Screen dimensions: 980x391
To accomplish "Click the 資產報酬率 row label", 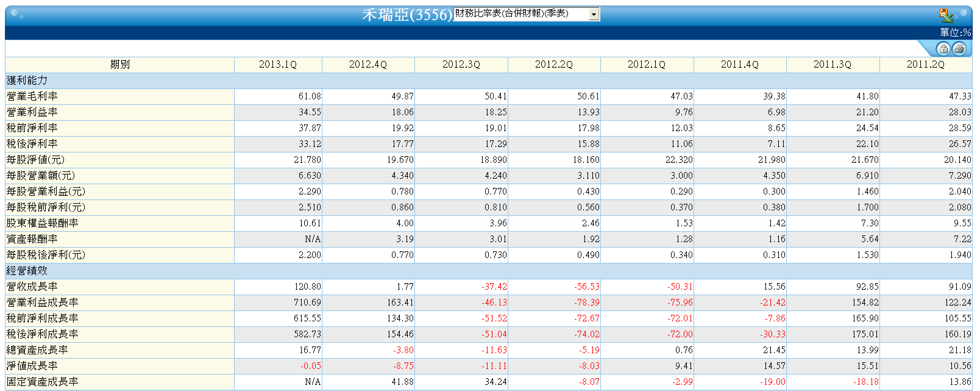I will coord(32,239).
